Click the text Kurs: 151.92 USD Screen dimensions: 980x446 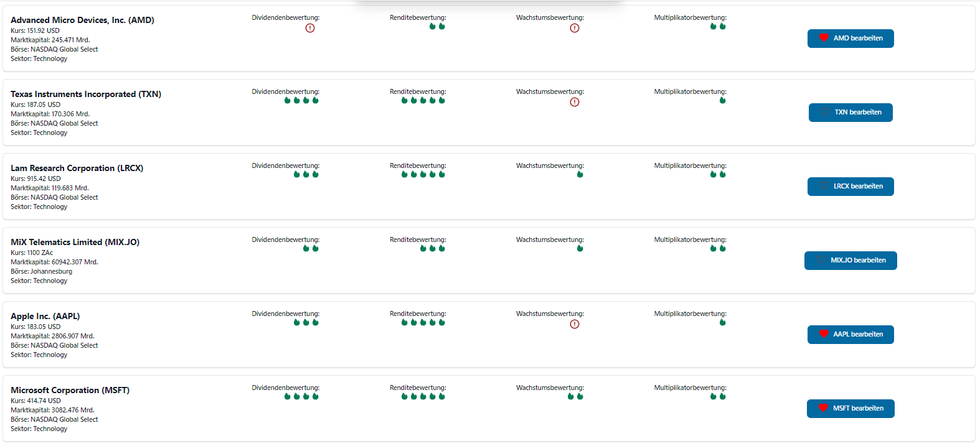[x=35, y=30]
